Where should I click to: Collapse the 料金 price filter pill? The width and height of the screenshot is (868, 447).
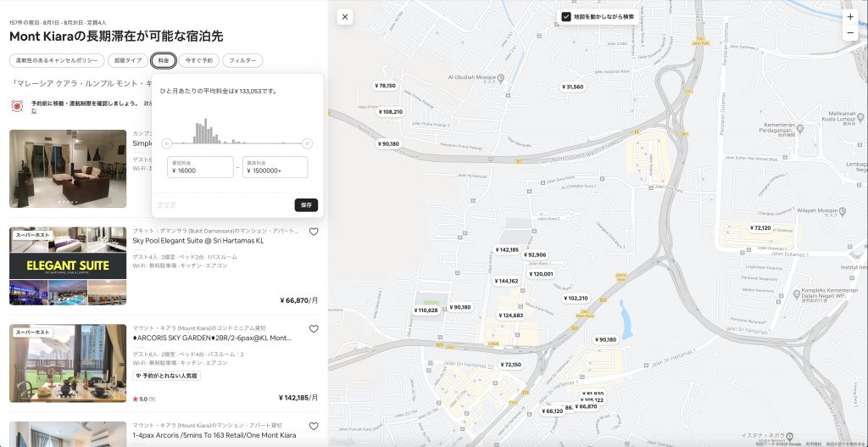[x=164, y=60]
